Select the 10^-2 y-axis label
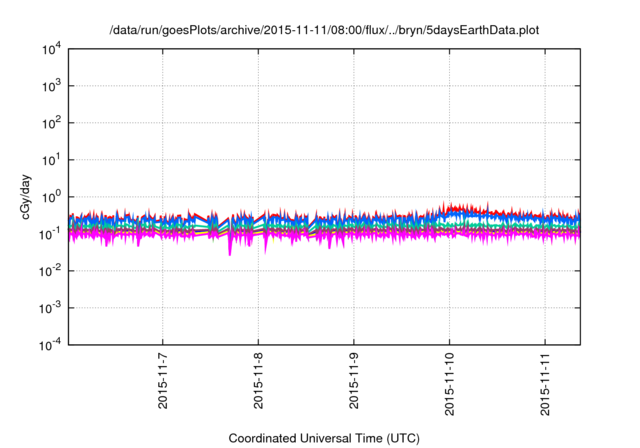The height and width of the screenshot is (448, 640). point(50,271)
